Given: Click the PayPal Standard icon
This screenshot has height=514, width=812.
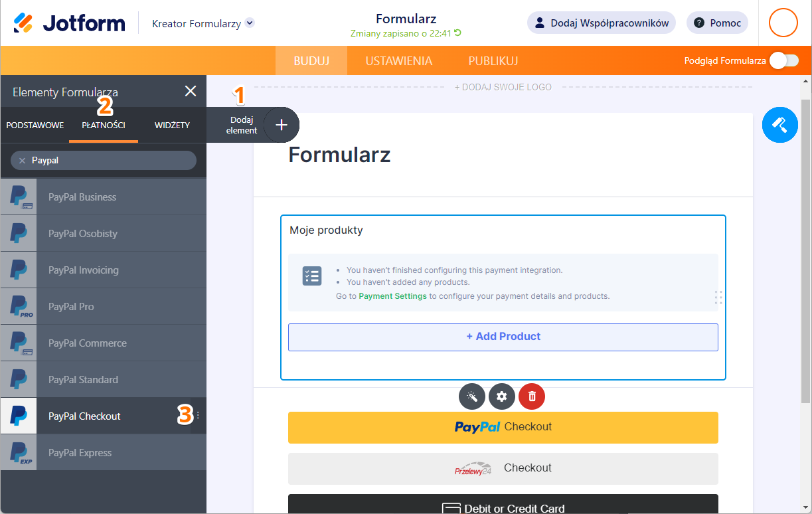Looking at the screenshot, I should pos(19,380).
